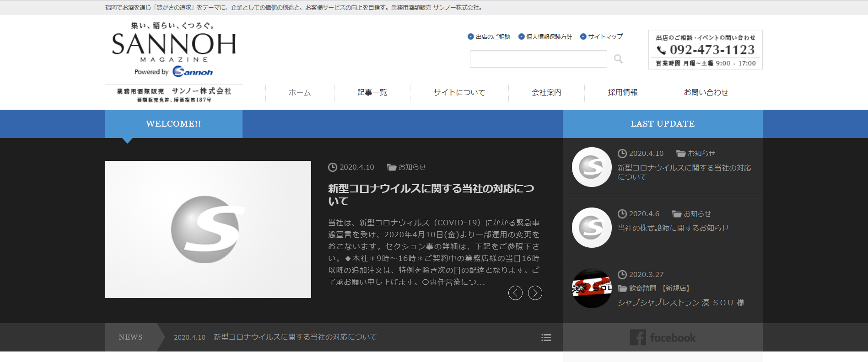The image size is (868, 362).
Task: Click folder icon beside 飲食訪問
Action: tap(622, 288)
